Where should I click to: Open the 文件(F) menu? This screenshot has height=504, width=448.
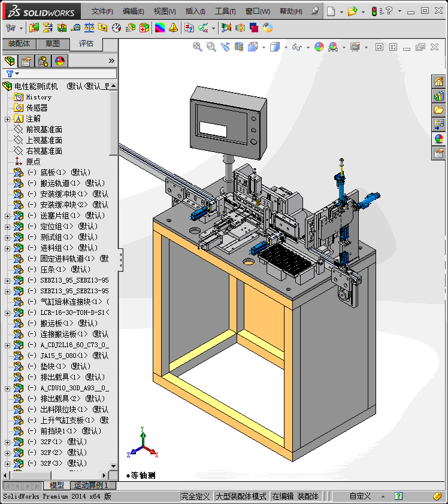tap(102, 11)
